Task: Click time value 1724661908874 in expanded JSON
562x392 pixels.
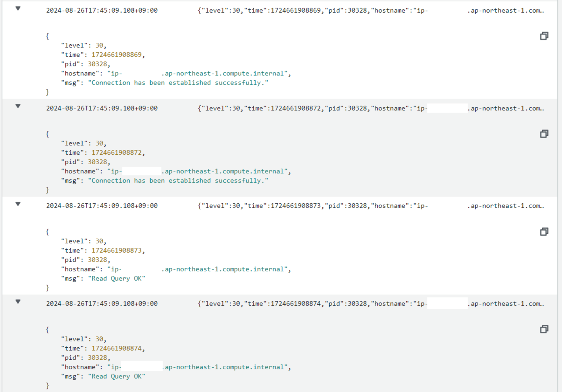Action: tap(116, 348)
